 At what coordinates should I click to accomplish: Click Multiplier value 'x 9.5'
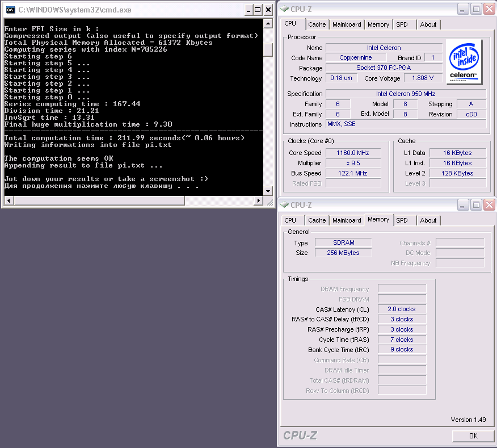353,163
